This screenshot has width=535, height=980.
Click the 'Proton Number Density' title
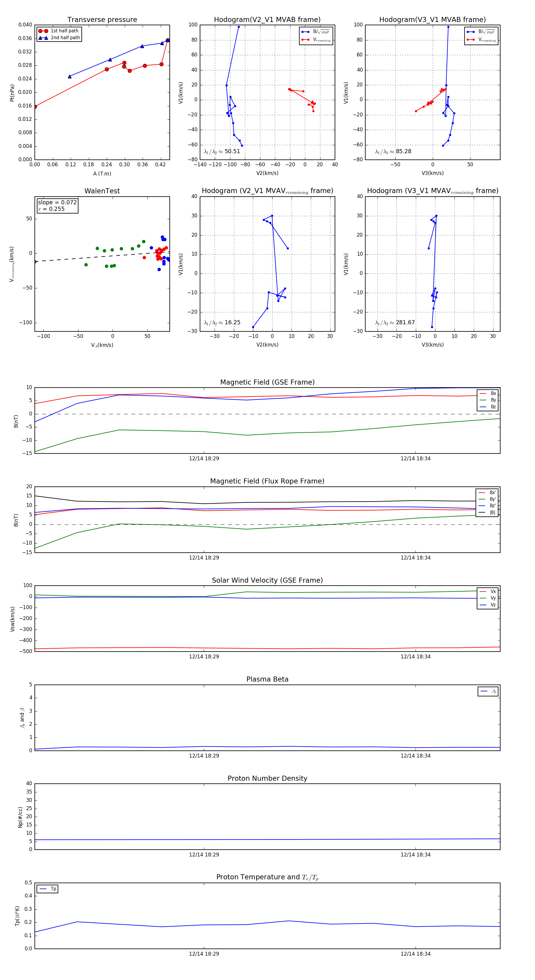(x=267, y=778)
